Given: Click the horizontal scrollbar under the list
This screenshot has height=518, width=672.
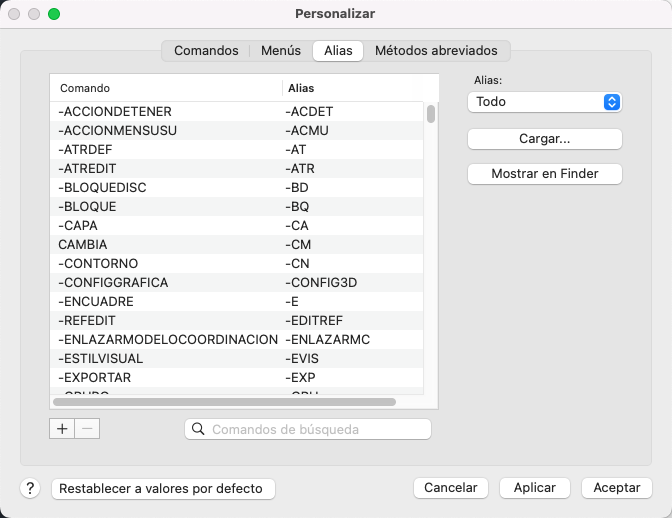Looking at the screenshot, I should [224, 402].
